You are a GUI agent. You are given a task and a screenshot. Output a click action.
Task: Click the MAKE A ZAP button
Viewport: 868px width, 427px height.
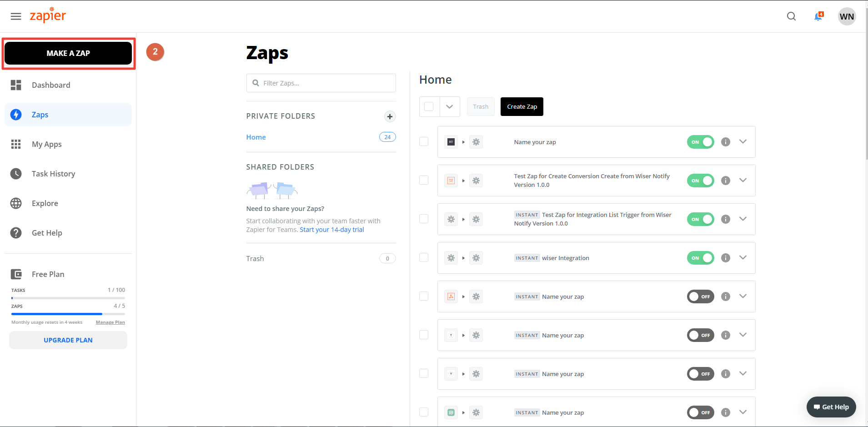68,53
